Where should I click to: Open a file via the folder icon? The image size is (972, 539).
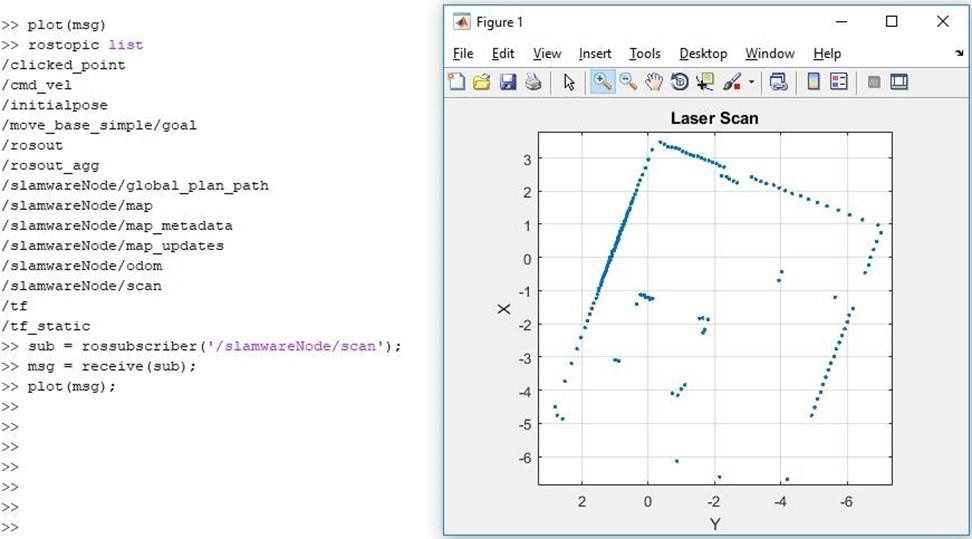point(482,82)
